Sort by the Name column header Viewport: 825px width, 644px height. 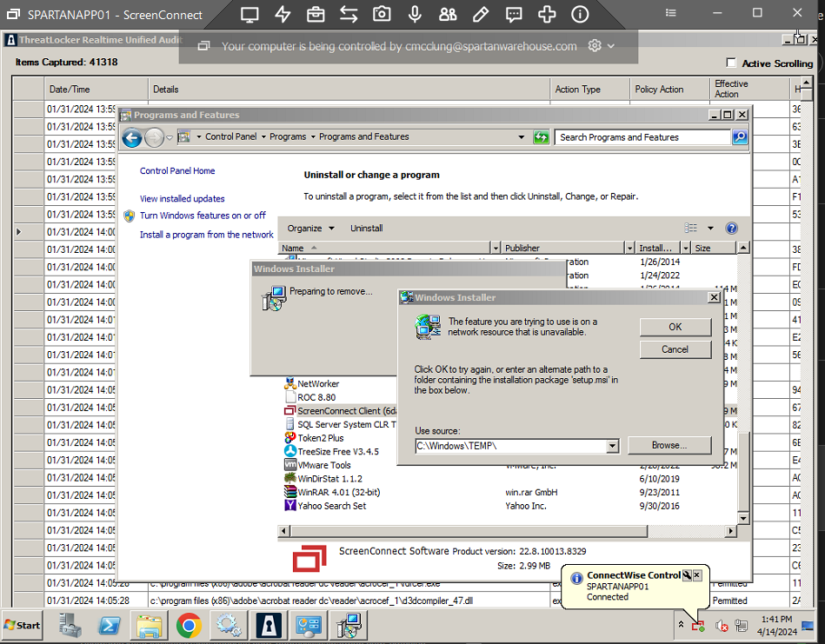pos(384,248)
